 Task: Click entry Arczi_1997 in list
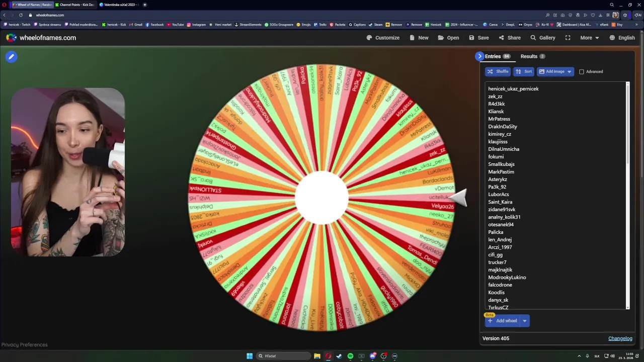coord(500,247)
